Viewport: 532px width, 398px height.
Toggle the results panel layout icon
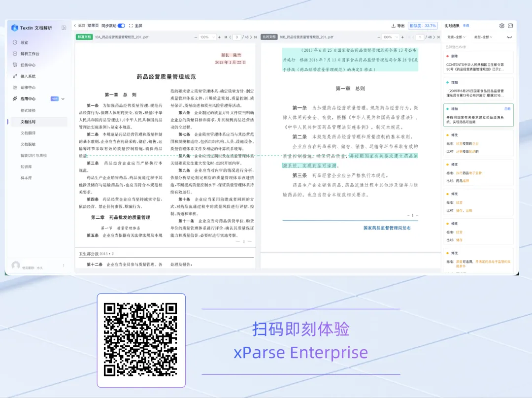click(510, 26)
